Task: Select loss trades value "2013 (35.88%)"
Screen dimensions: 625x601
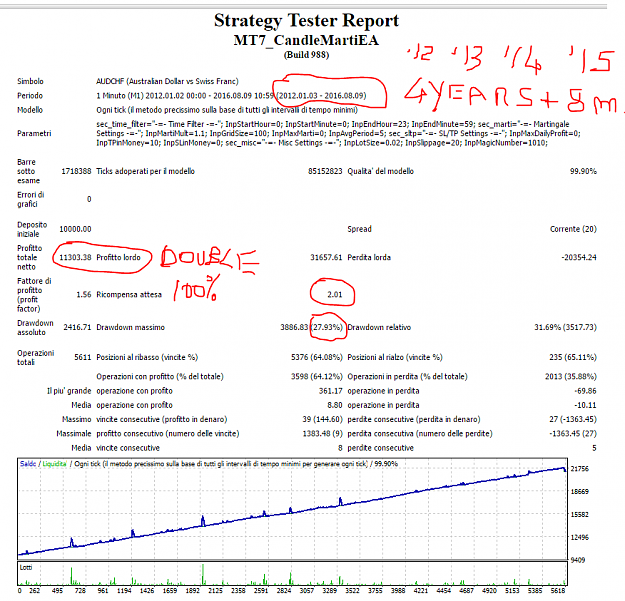Action: (x=571, y=376)
